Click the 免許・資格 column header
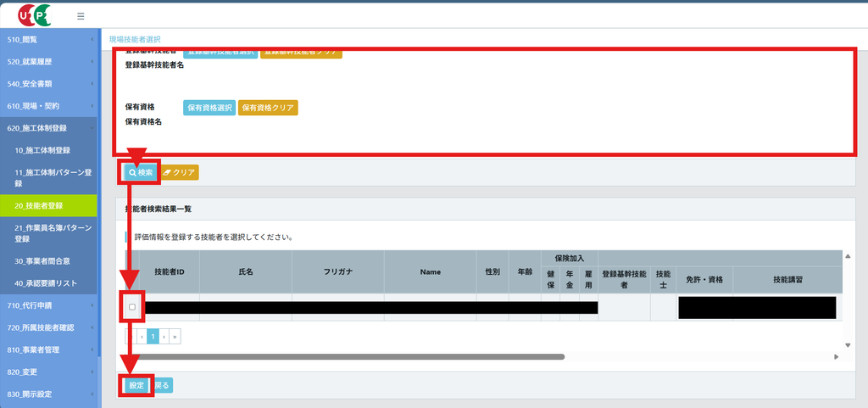The width and height of the screenshot is (868, 408). tap(704, 280)
